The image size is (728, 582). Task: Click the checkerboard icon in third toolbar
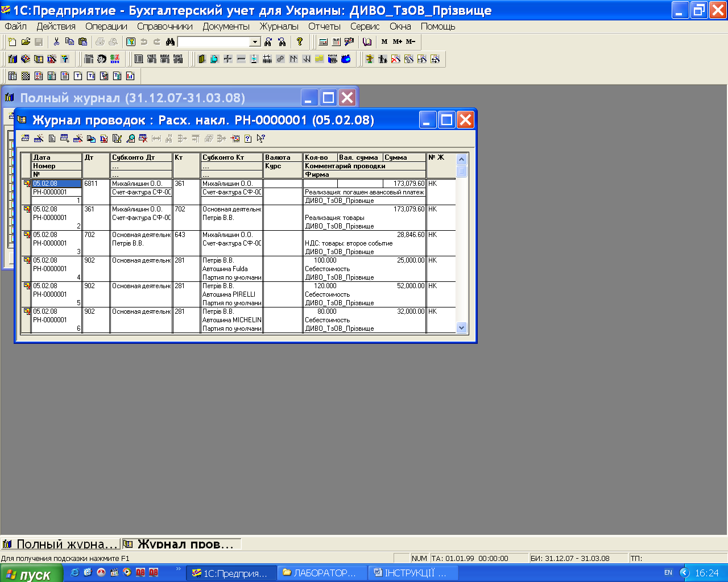click(26, 76)
